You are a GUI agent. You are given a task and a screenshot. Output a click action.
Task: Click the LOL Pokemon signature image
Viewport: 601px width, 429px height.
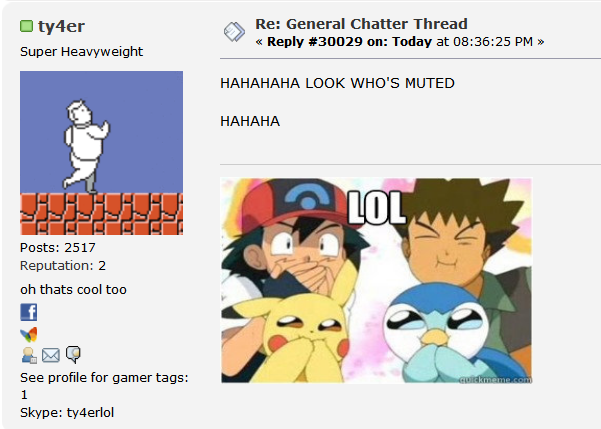(376, 281)
